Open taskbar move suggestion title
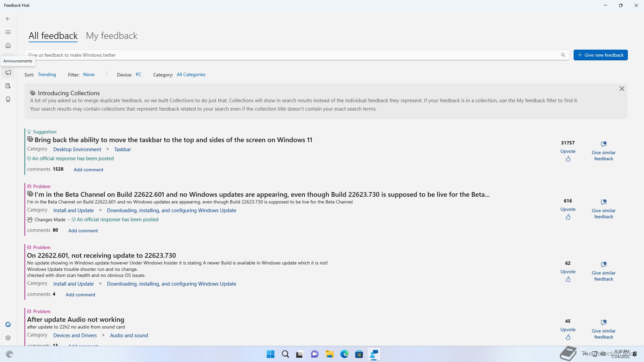Image resolution: width=644 pixels, height=362 pixels. point(173,140)
